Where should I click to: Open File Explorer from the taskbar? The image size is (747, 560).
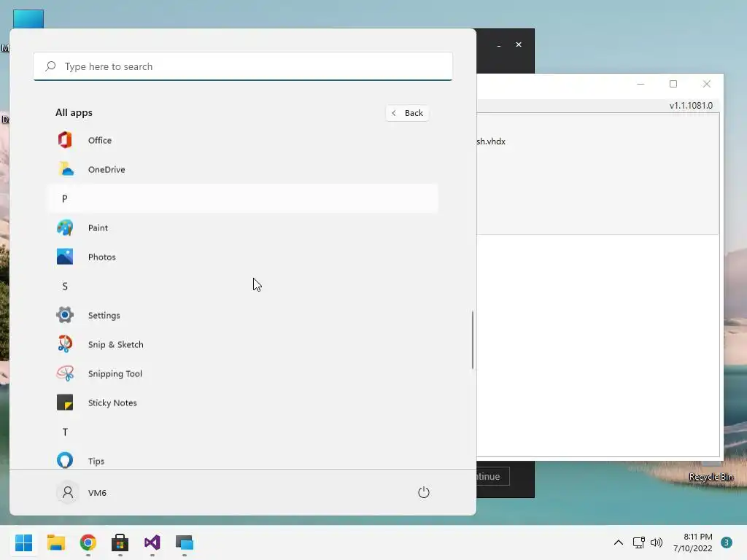click(x=55, y=542)
